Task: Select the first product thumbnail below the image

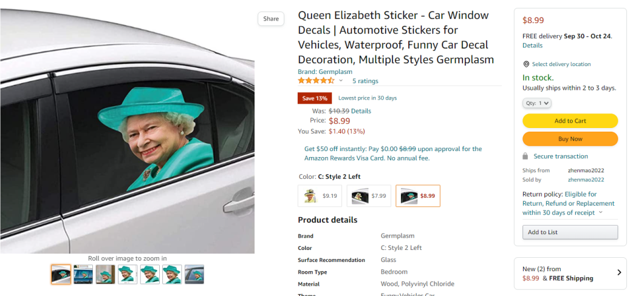Action: (x=61, y=274)
